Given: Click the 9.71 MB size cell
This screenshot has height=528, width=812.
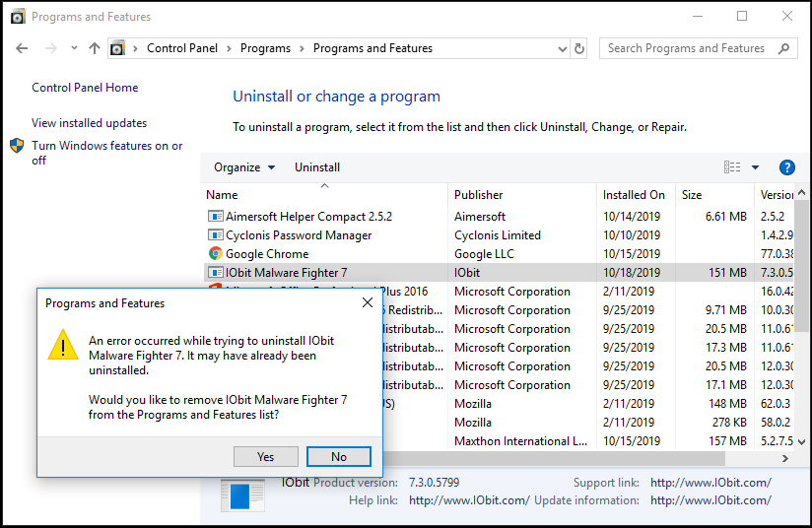Looking at the screenshot, I should click(725, 310).
